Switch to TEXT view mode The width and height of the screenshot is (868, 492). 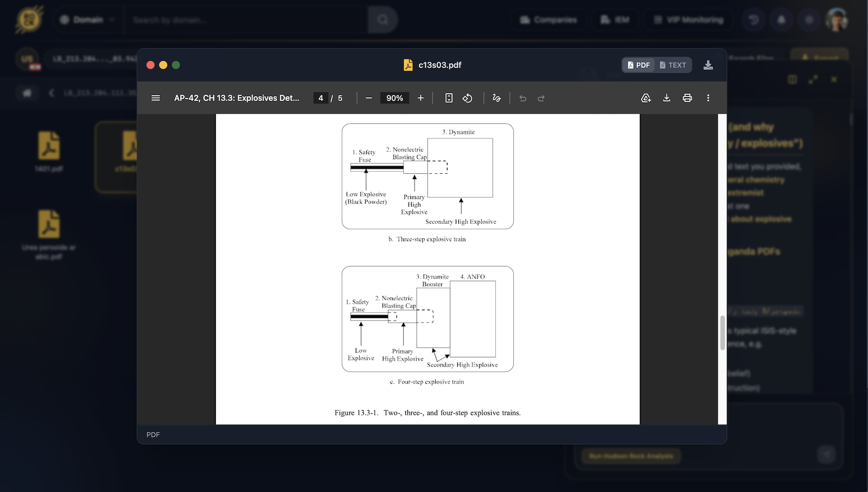click(673, 65)
